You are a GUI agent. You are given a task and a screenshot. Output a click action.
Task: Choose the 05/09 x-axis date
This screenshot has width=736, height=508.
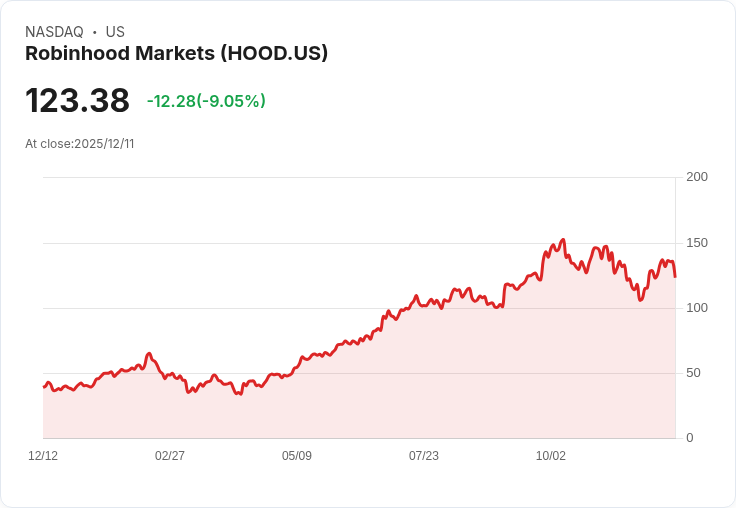pyautogui.click(x=297, y=456)
